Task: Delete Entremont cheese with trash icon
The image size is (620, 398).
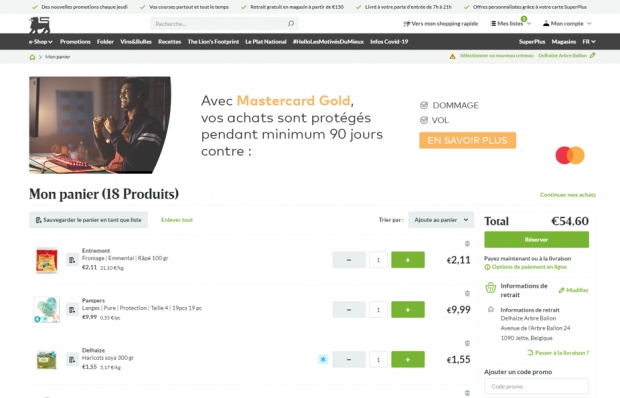Action: click(467, 243)
